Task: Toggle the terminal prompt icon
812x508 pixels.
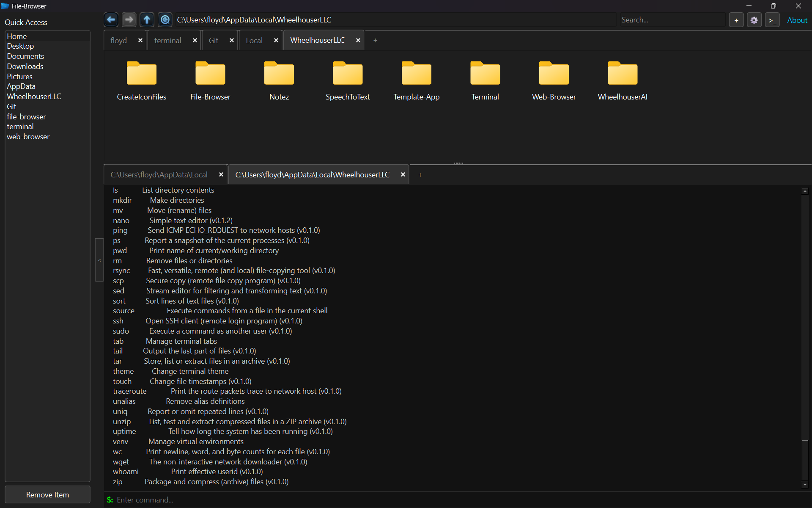Action: pos(772,20)
